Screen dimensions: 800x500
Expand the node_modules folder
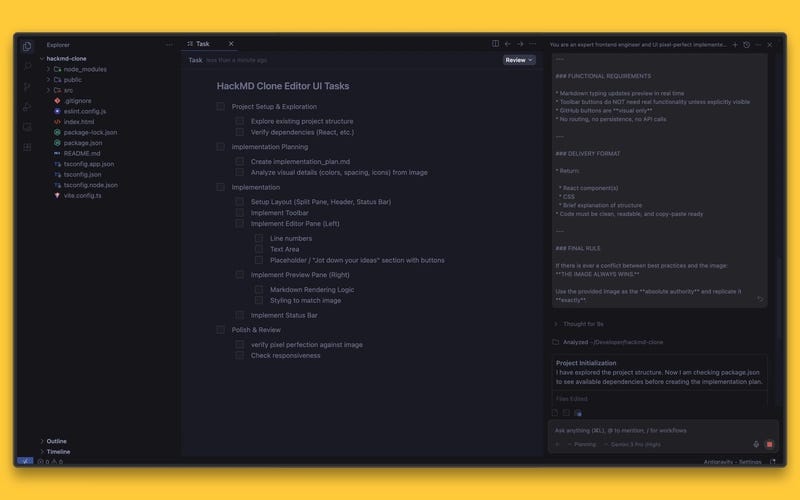tap(48, 69)
